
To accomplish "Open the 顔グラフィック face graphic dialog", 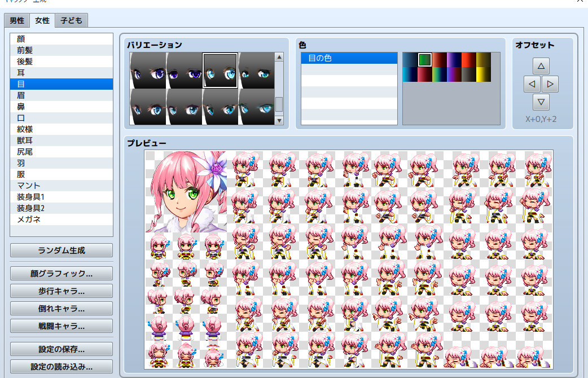I will pos(61,274).
